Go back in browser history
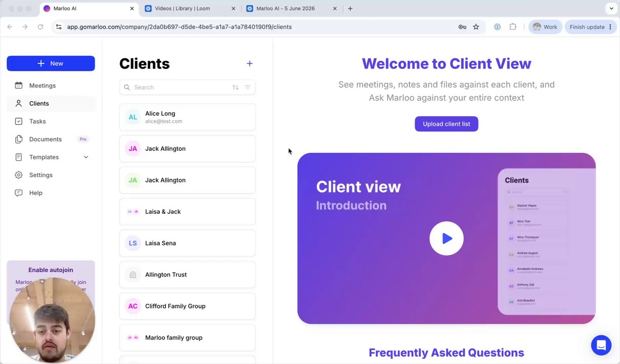The image size is (620, 364). (x=10, y=27)
